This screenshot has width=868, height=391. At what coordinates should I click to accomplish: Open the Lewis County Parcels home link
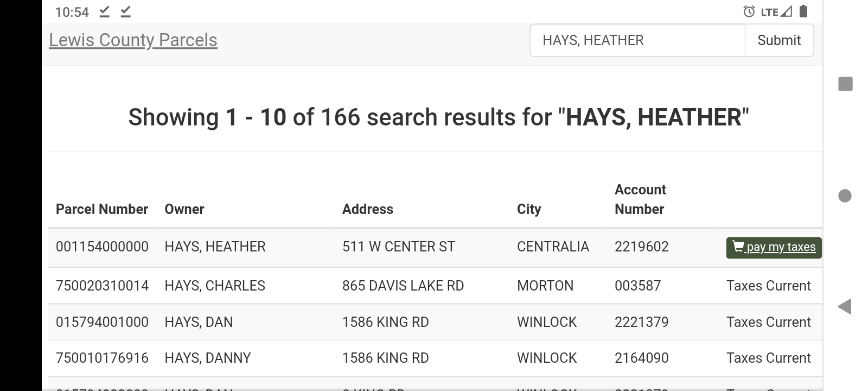coord(133,40)
